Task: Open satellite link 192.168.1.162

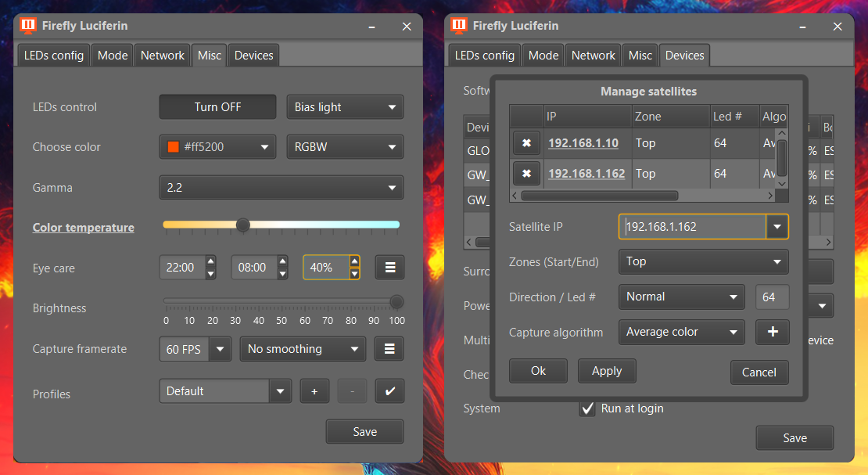Action: click(586, 174)
